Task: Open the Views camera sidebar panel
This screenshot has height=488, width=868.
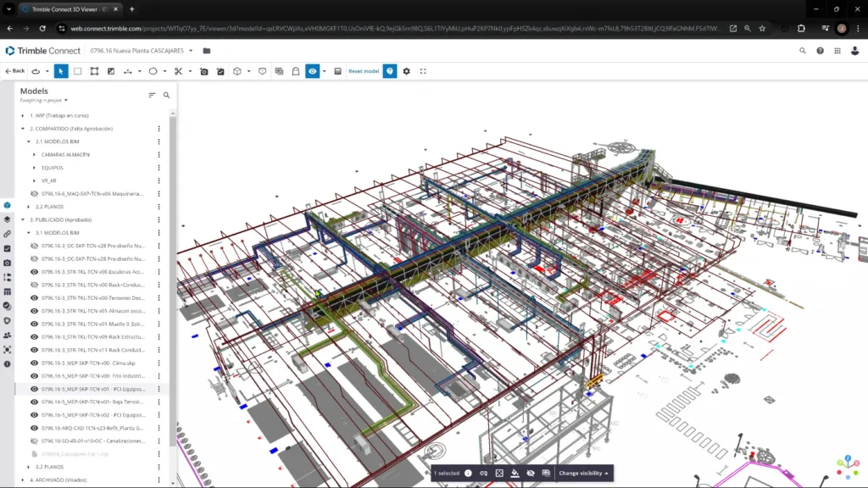Action: (7, 263)
